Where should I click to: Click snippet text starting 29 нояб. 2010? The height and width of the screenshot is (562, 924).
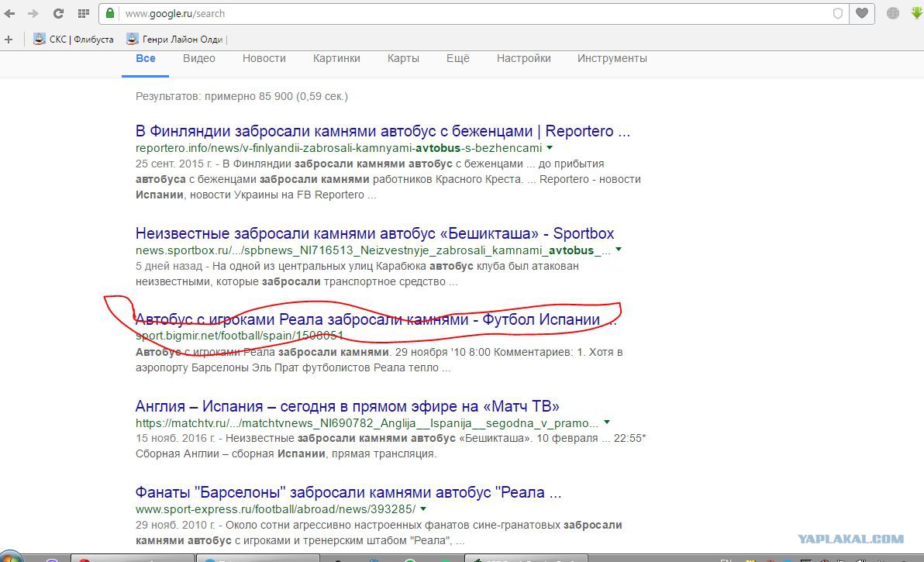tap(379, 533)
